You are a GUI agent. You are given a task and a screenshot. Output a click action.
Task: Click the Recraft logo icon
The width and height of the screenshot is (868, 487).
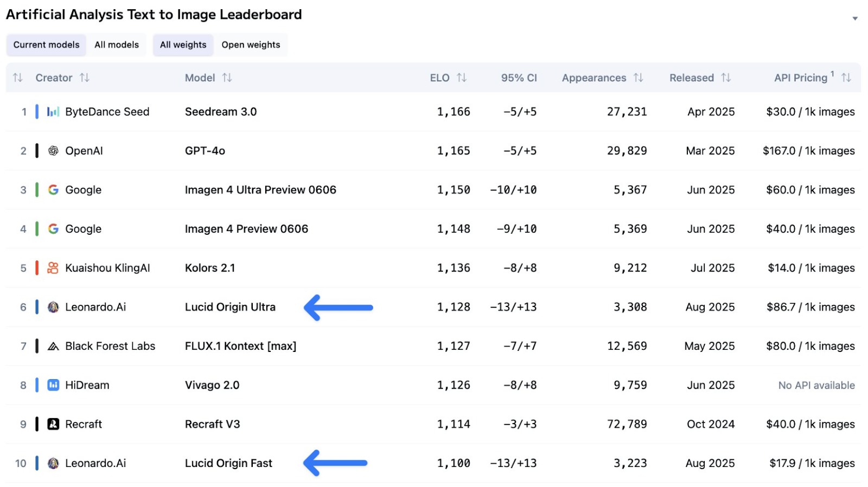[x=53, y=424]
